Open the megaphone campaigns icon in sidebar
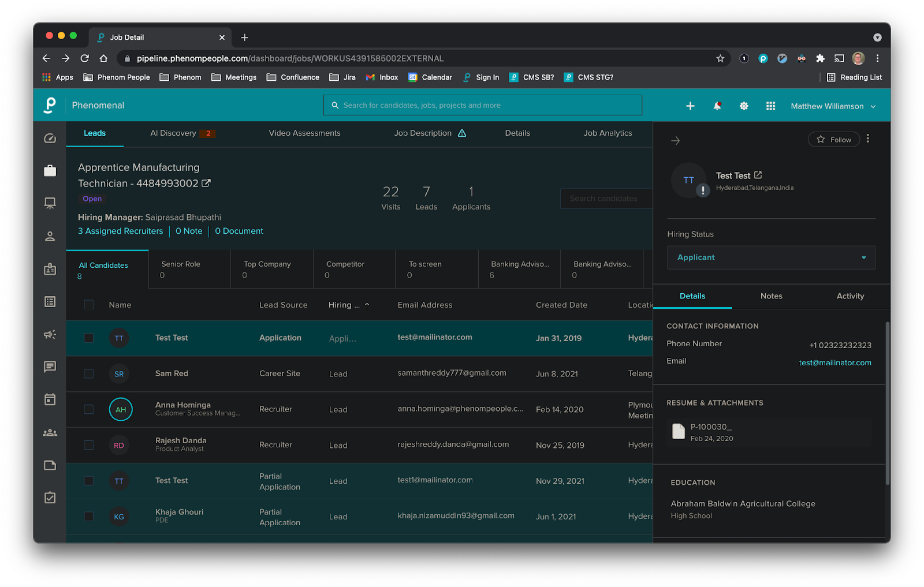This screenshot has height=587, width=924. 50,334
